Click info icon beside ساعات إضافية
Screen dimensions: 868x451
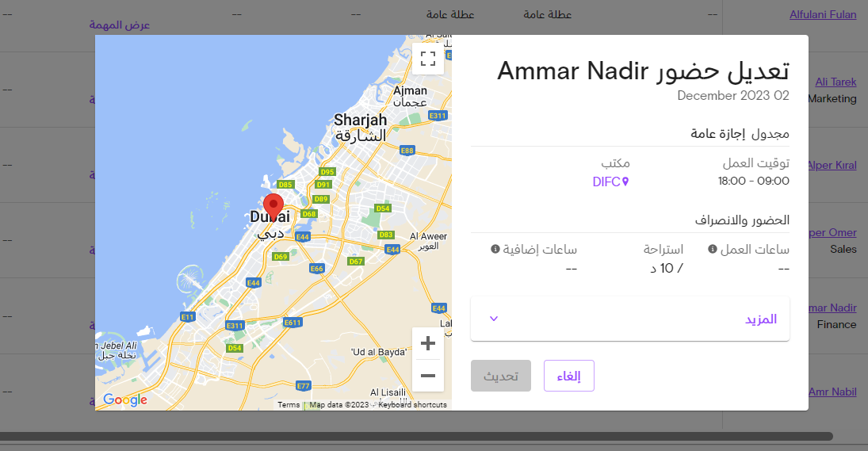click(495, 249)
